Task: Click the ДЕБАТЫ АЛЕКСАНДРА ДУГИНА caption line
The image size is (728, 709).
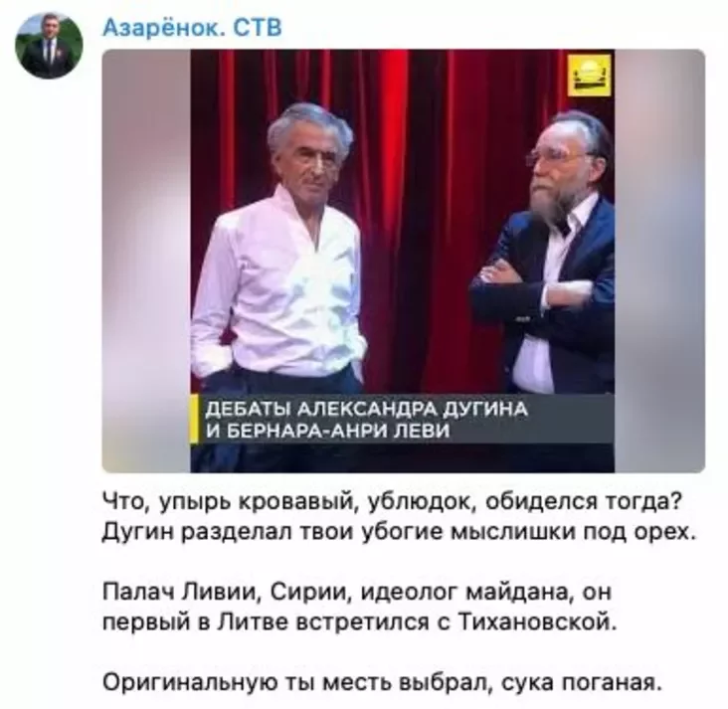Action: tap(366, 410)
